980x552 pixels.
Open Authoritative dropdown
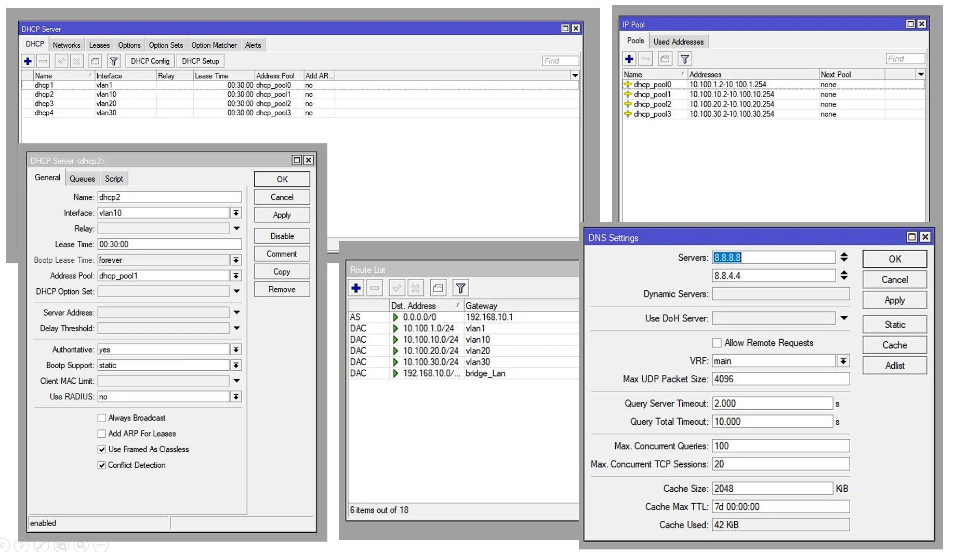coord(236,350)
